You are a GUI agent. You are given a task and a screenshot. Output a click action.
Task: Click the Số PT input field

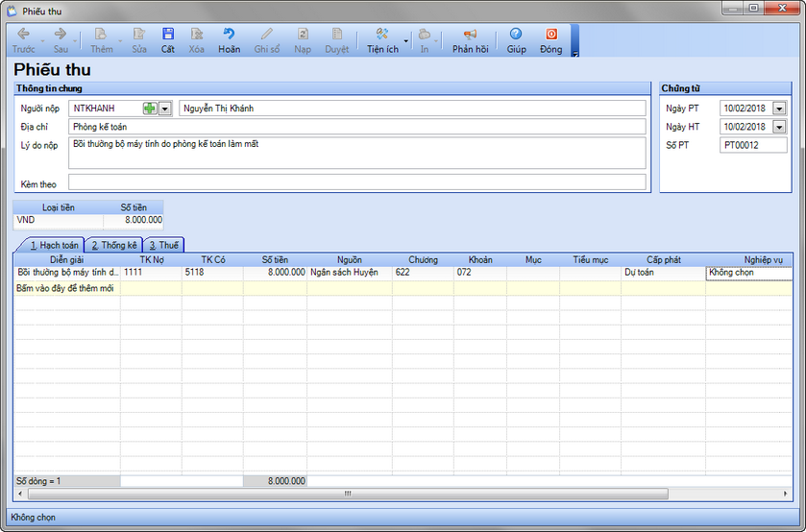[x=752, y=145]
